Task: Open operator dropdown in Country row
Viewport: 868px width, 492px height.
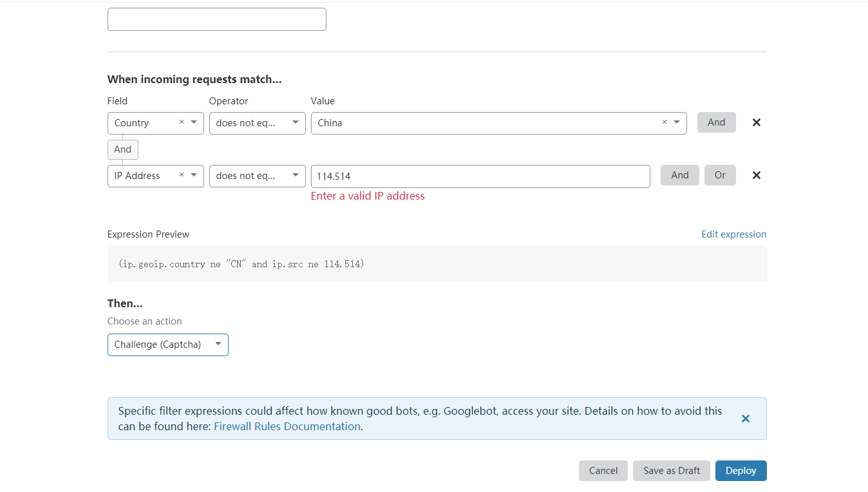Action: point(258,123)
